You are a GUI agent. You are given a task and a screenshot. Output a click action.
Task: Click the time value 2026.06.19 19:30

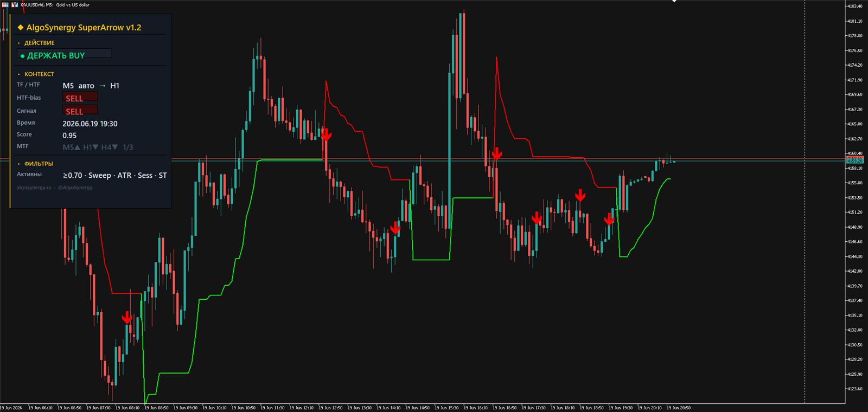pos(90,124)
